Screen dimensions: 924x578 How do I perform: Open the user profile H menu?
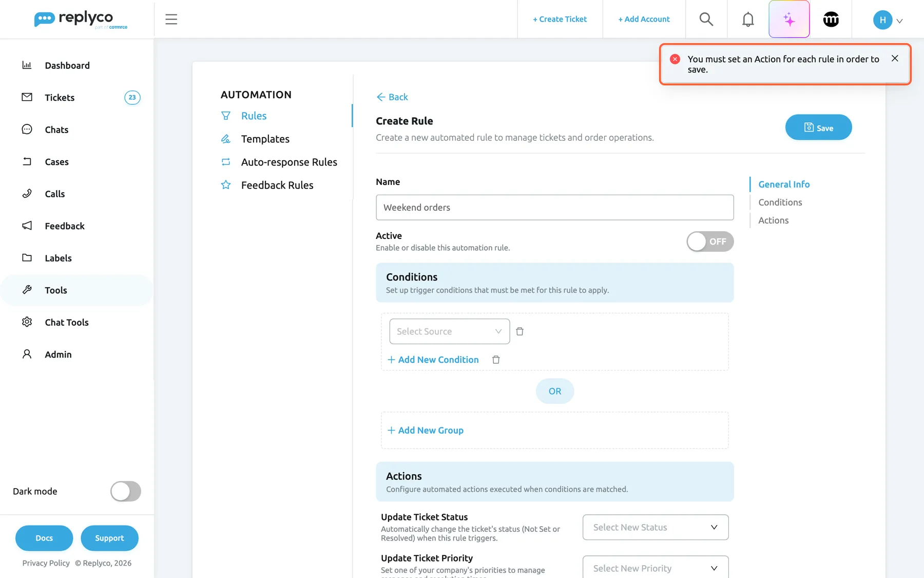click(888, 20)
